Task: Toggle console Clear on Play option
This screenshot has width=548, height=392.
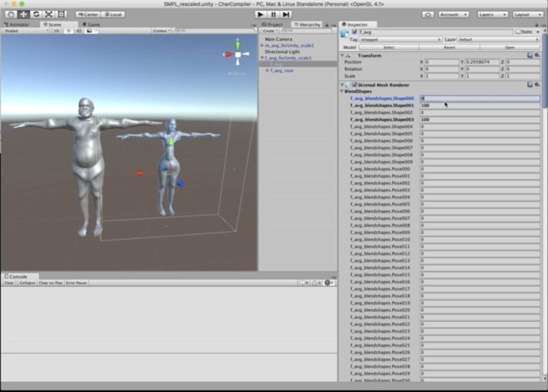Action: [x=50, y=283]
